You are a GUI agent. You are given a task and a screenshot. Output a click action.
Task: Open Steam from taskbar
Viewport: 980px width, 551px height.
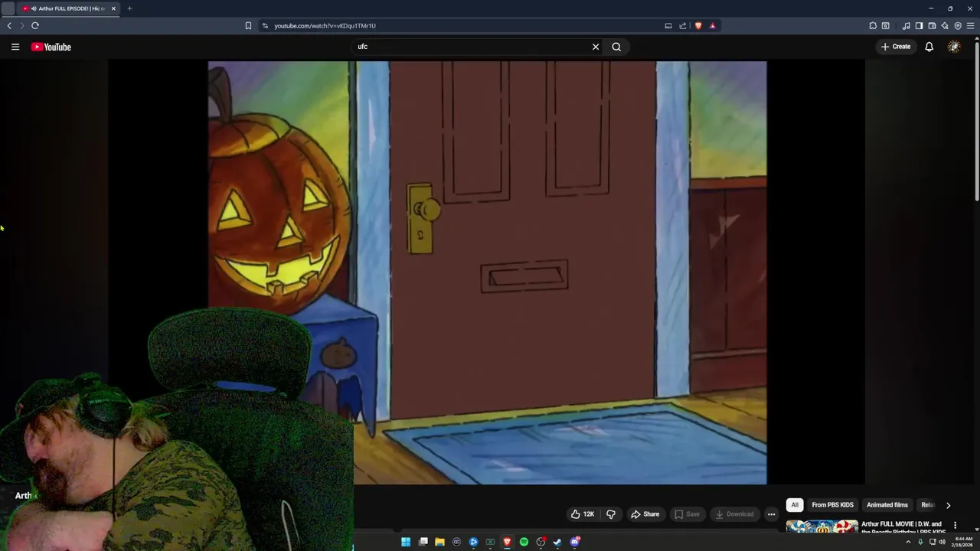[x=557, y=542]
